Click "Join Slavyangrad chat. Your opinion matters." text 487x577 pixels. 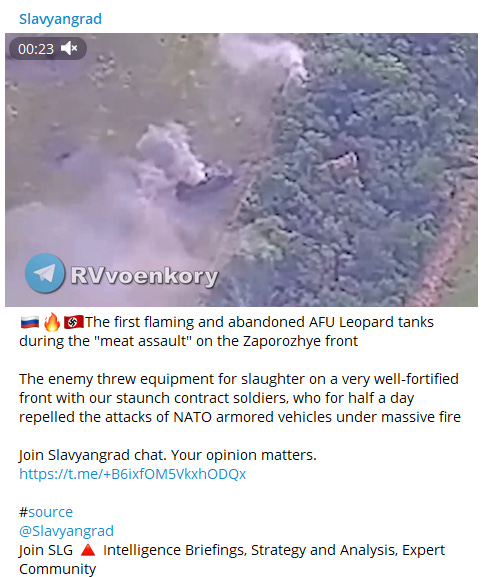[168, 455]
